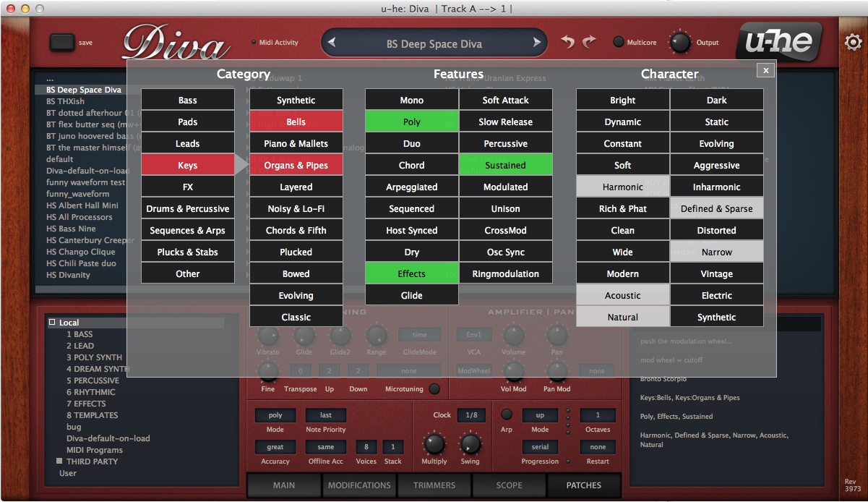Select the Bass category tag
Screen dimensions: 868x502
188,100
